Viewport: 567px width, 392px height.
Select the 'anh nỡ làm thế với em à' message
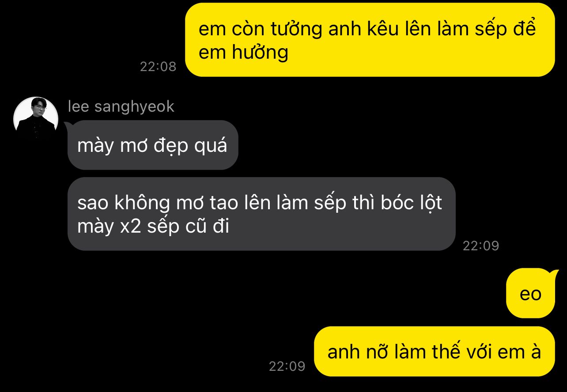[434, 351]
